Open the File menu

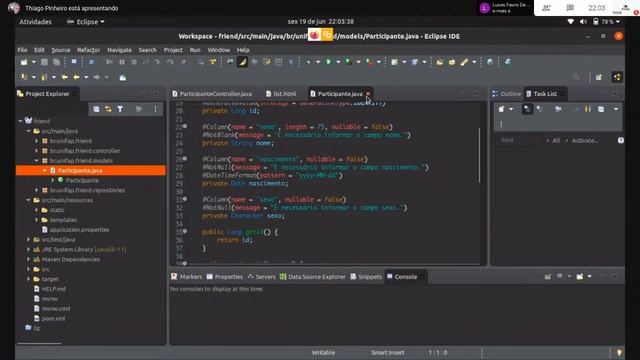(22, 50)
